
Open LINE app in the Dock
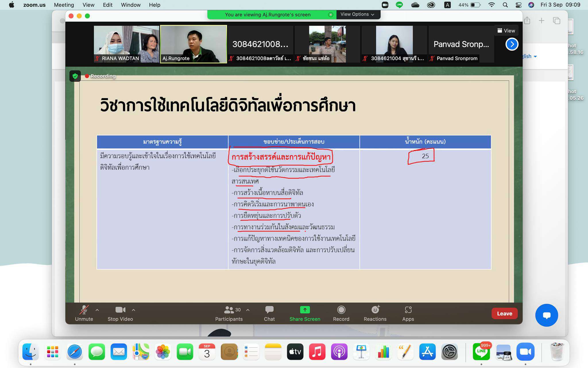point(481,352)
